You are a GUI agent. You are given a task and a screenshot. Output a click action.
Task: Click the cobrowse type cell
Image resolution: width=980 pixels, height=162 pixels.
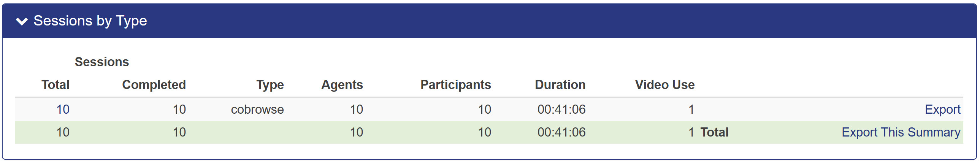(x=257, y=110)
